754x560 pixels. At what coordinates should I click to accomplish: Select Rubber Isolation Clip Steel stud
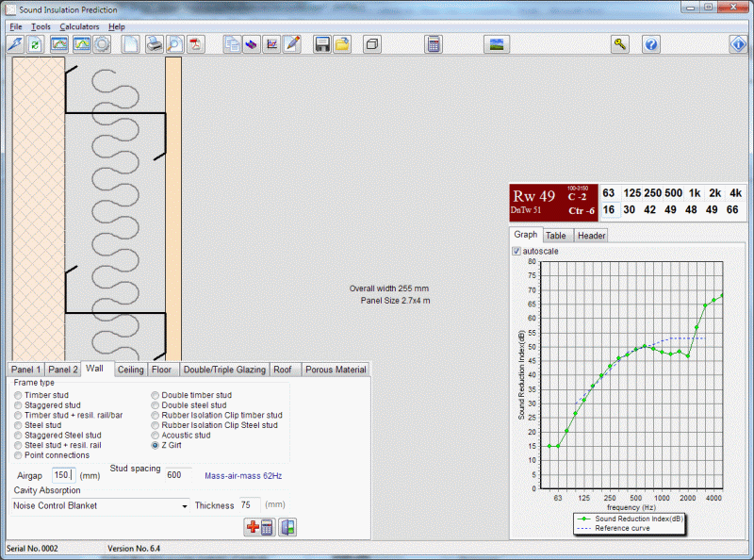(x=215, y=425)
